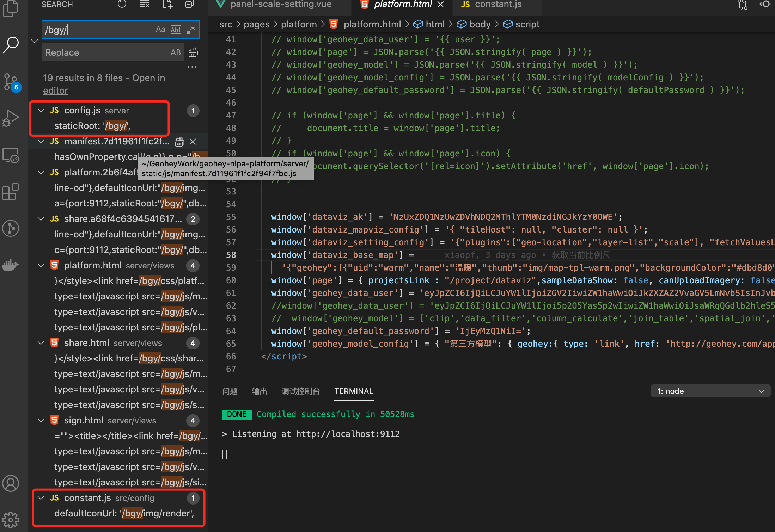Toggle Match Whole Word in search box
The image size is (775, 532).
click(176, 30)
